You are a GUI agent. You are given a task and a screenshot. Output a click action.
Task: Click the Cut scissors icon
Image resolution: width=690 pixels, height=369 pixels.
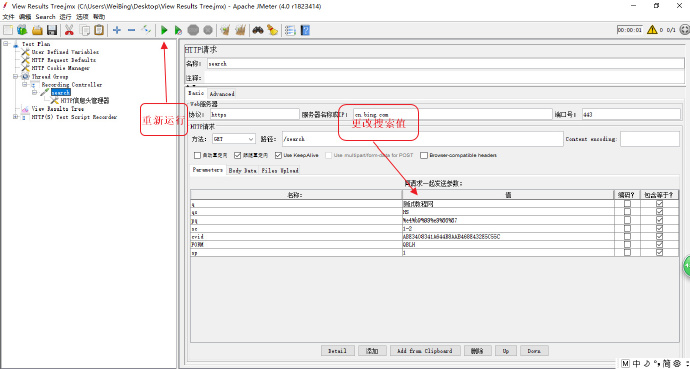click(69, 30)
